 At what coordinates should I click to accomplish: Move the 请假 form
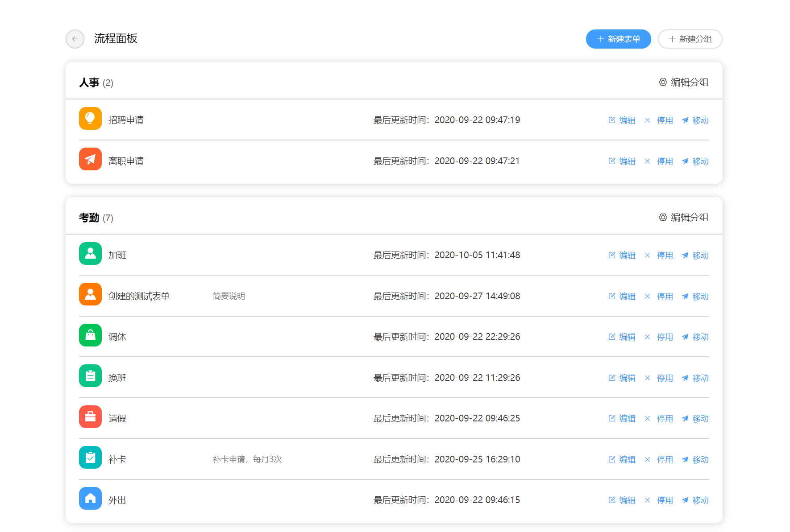695,419
